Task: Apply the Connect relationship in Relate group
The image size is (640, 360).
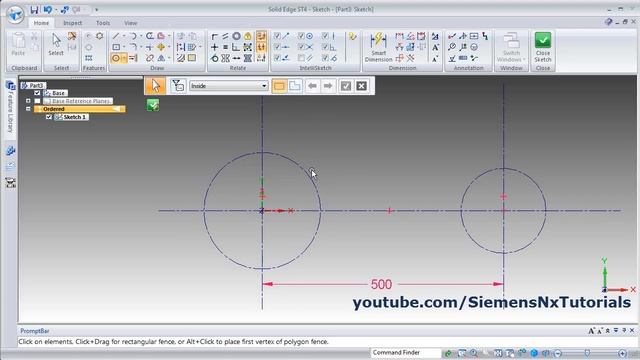Action: pyautogui.click(x=214, y=36)
